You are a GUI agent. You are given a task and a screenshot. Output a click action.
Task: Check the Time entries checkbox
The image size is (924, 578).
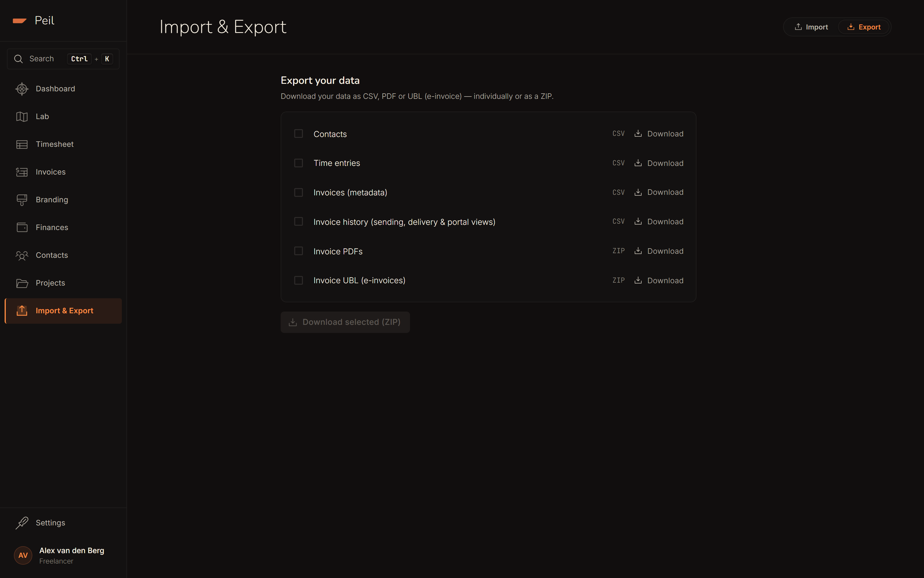[x=299, y=163]
